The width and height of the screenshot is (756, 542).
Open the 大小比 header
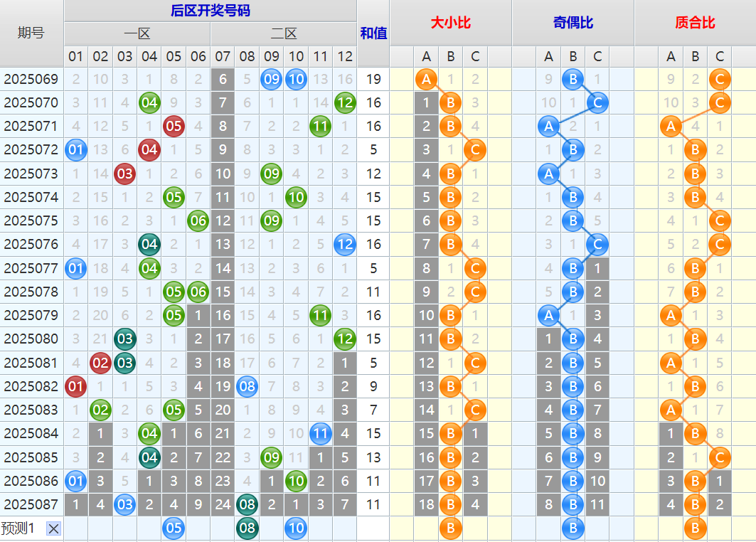(450, 23)
